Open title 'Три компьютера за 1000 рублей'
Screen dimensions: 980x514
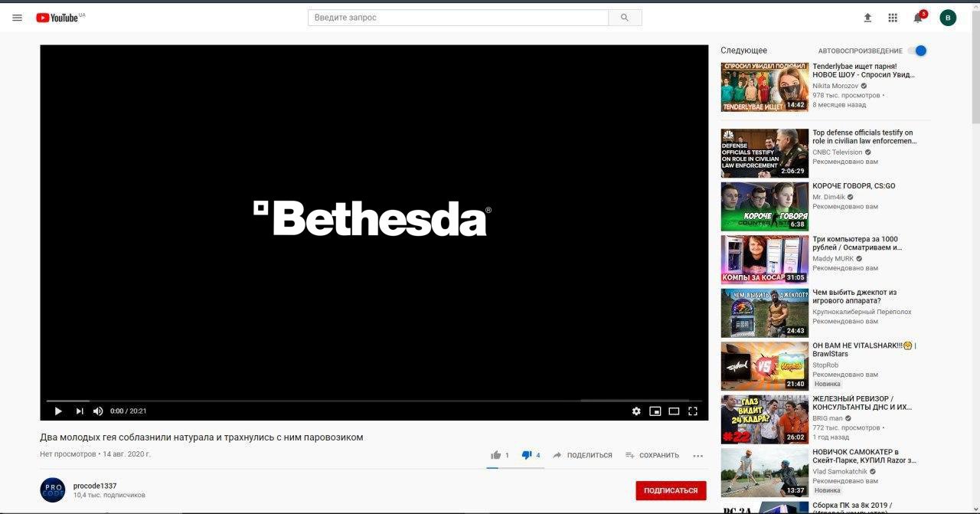tap(857, 244)
